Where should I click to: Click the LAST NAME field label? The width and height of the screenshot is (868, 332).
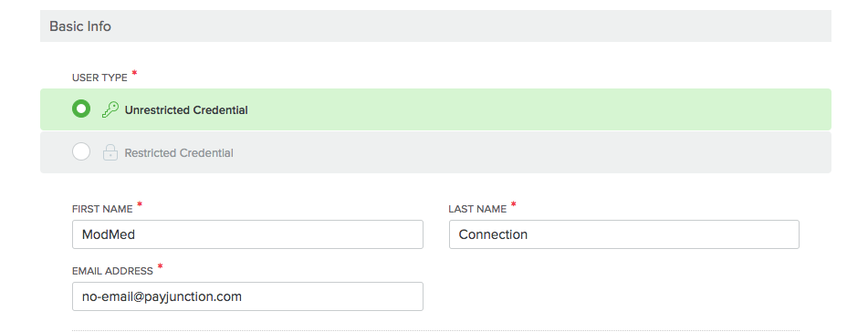(477, 209)
